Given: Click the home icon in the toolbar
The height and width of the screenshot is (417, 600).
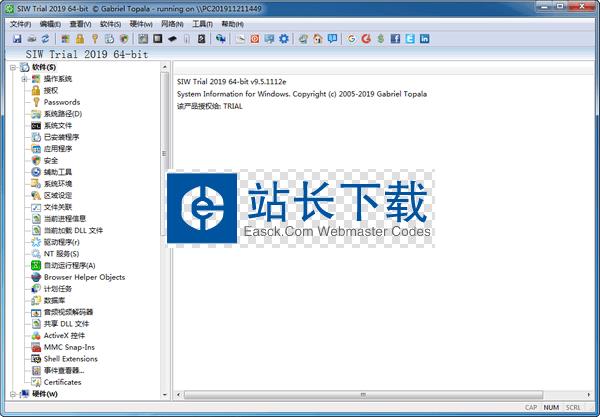Looking at the screenshot, I should point(316,38).
